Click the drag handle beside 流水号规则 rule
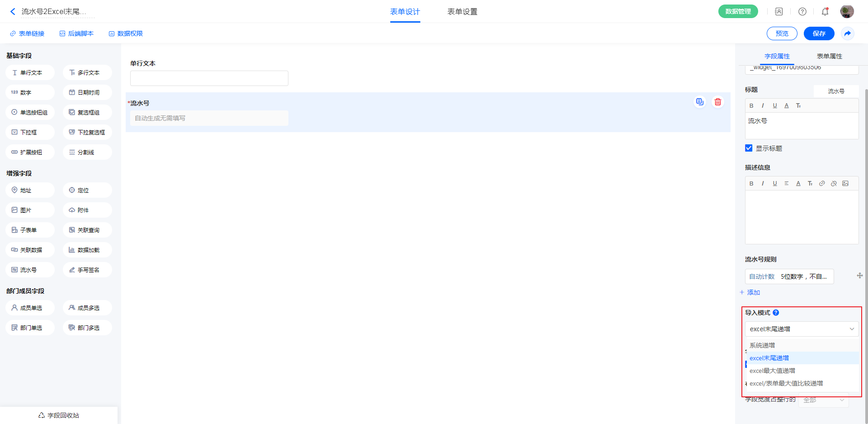 859,276
